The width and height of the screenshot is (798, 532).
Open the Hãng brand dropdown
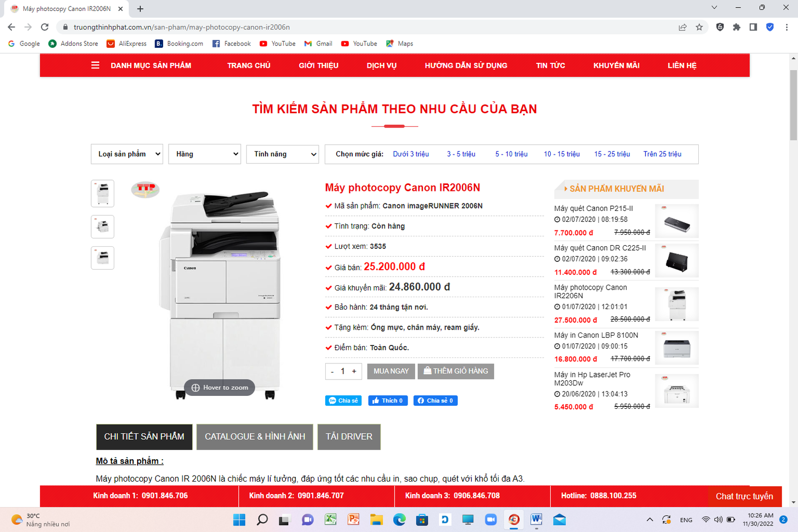point(204,154)
